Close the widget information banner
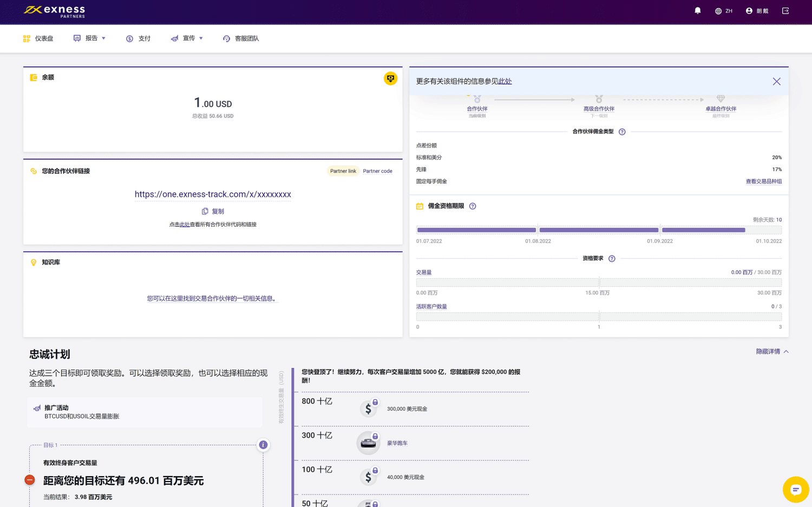This screenshot has height=507, width=812. pyautogui.click(x=776, y=81)
